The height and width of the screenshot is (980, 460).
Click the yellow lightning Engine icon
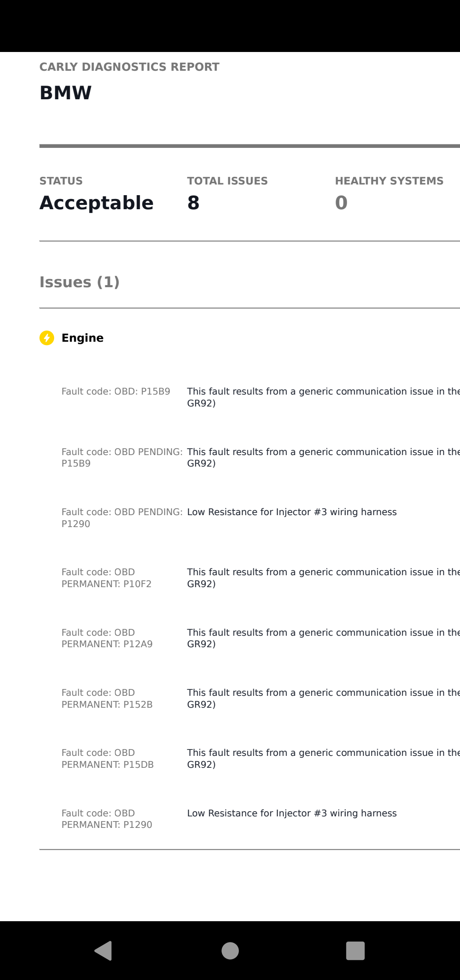tap(47, 338)
